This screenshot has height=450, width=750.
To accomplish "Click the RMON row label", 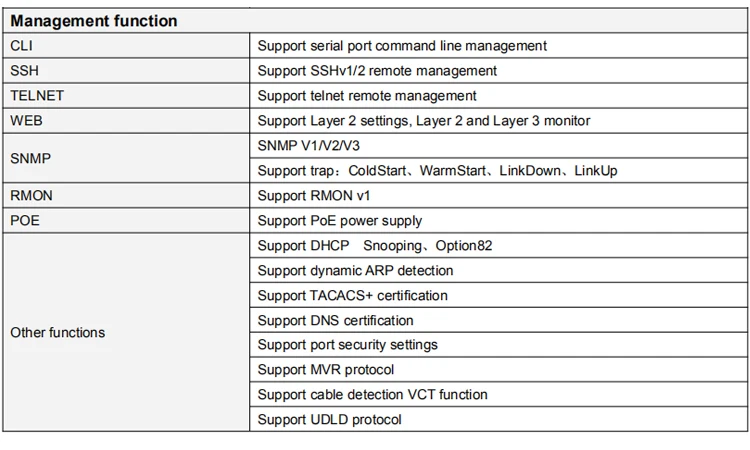I will tap(31, 196).
